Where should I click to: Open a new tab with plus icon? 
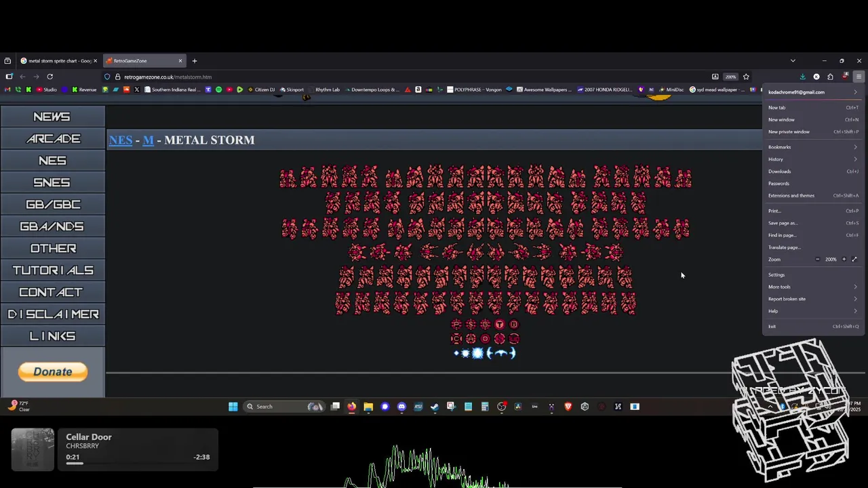coord(195,61)
